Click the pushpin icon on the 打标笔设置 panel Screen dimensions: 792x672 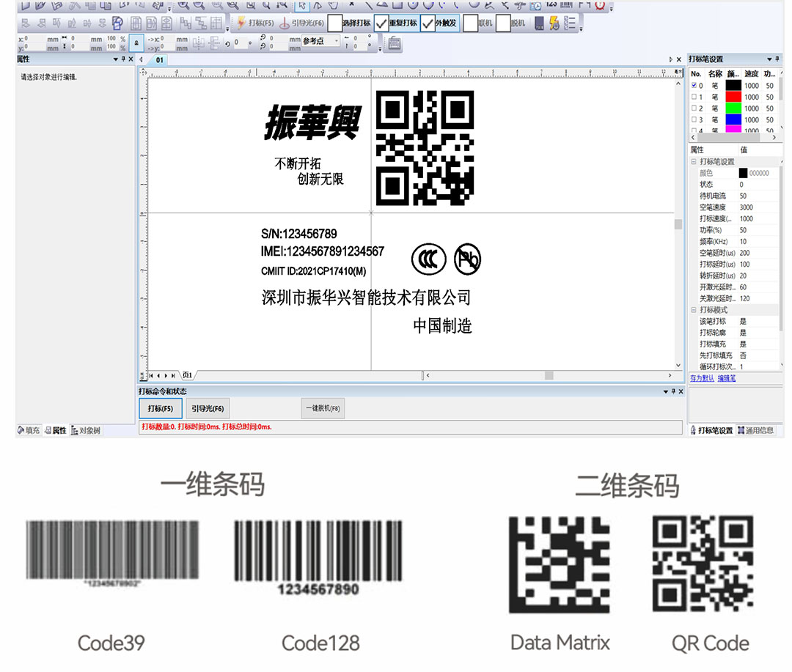point(777,59)
